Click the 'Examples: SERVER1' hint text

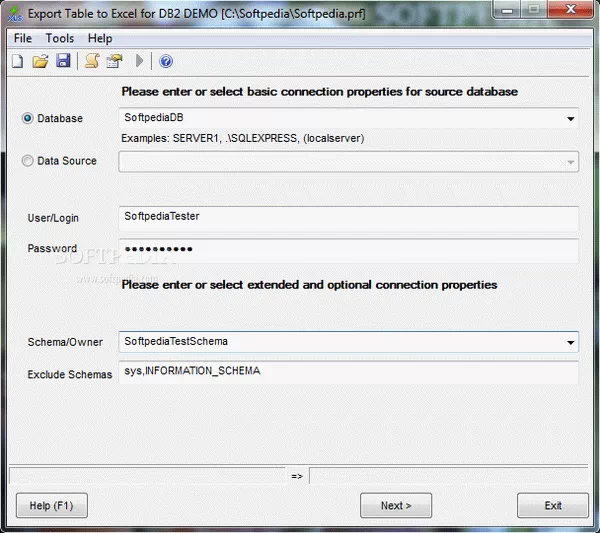[x=243, y=138]
